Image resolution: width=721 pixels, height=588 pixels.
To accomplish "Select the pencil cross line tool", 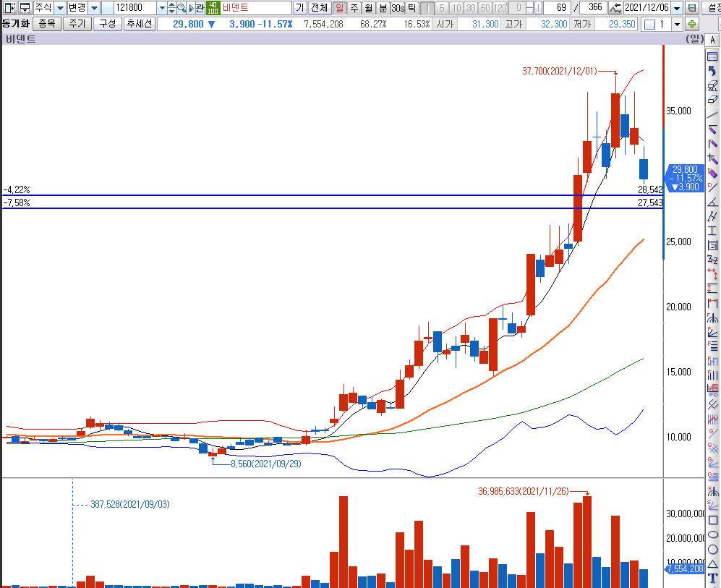I will pyautogui.click(x=712, y=158).
